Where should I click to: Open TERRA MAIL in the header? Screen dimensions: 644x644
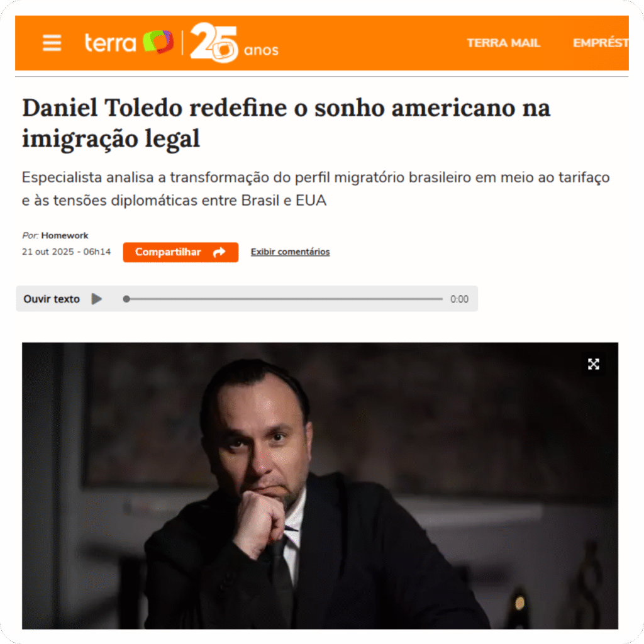(503, 43)
